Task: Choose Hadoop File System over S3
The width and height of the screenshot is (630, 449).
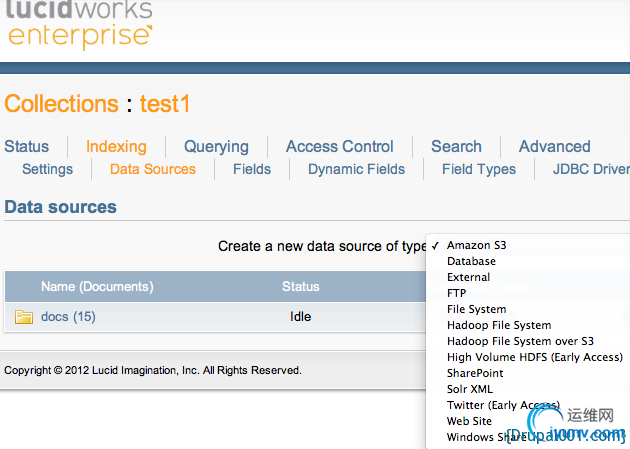Action: [520, 341]
